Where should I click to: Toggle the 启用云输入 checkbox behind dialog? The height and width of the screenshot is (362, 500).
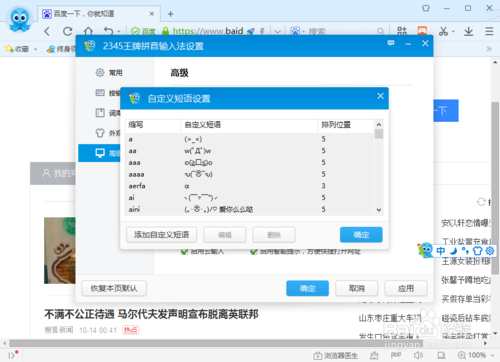(184, 252)
